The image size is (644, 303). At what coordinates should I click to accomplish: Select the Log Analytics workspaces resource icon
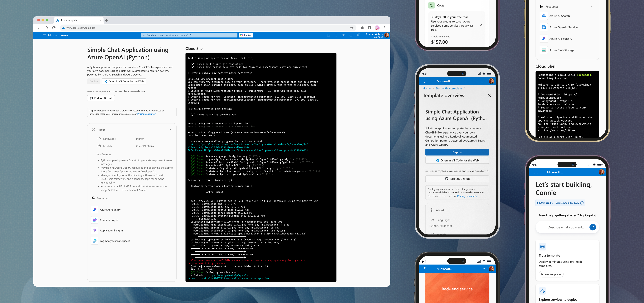point(94,241)
